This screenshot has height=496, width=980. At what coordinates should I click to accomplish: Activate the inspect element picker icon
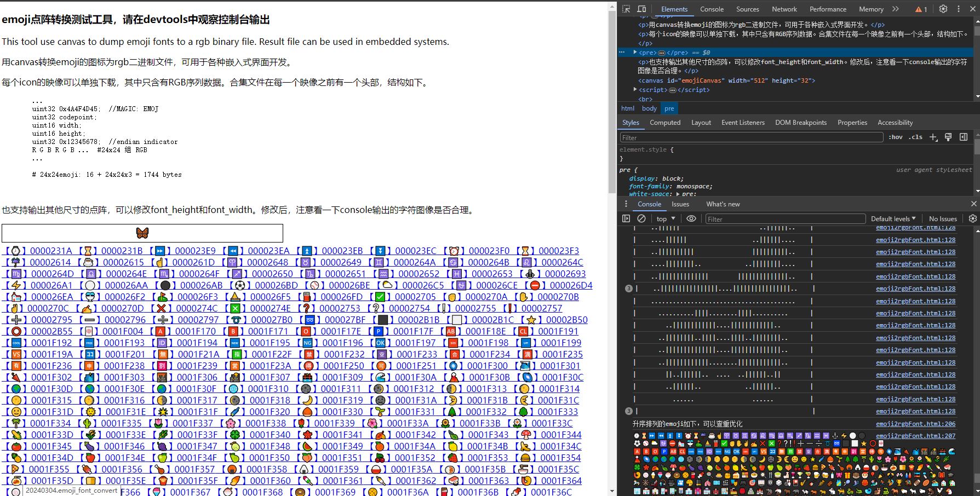coord(626,9)
